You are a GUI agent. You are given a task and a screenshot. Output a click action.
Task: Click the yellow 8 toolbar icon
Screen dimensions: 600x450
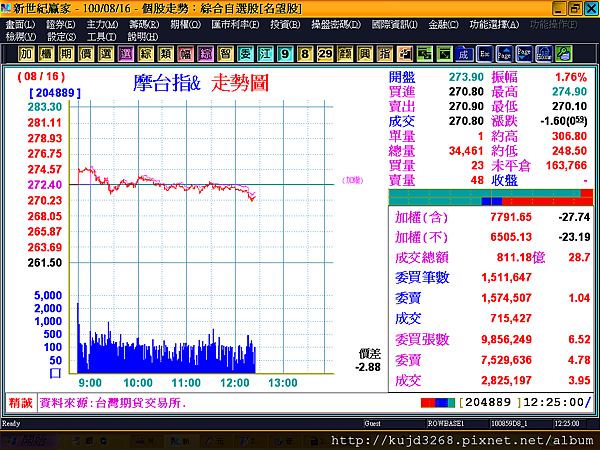305,54
